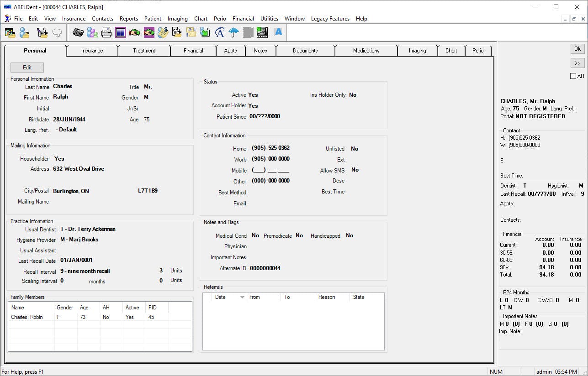Open the Print tool on the toolbar
588x376 pixels.
click(106, 32)
